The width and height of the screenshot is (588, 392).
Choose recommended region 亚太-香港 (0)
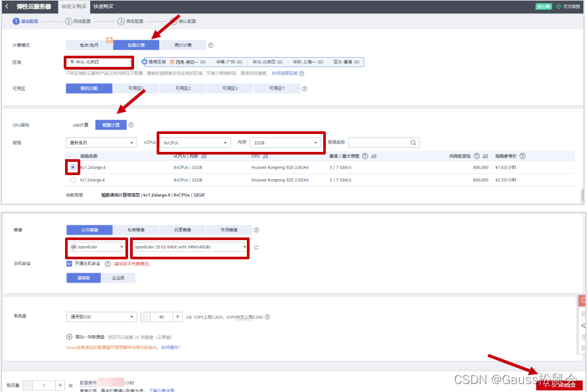tap(346, 62)
